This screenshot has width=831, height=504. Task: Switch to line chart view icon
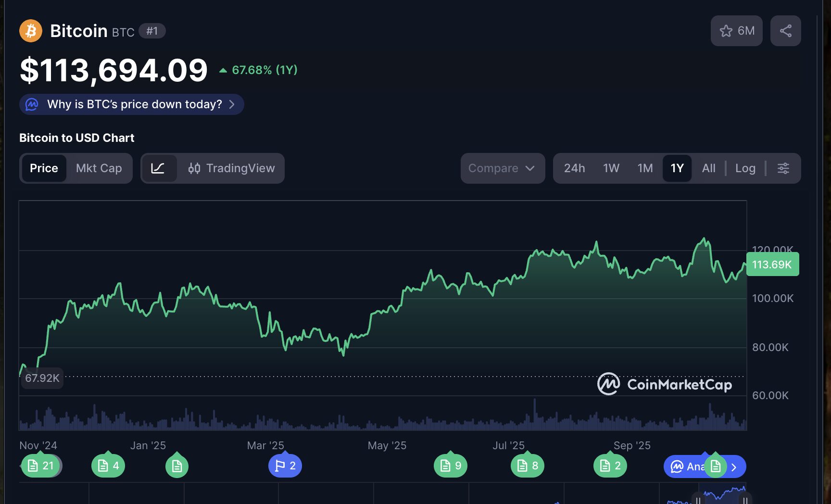click(x=158, y=168)
